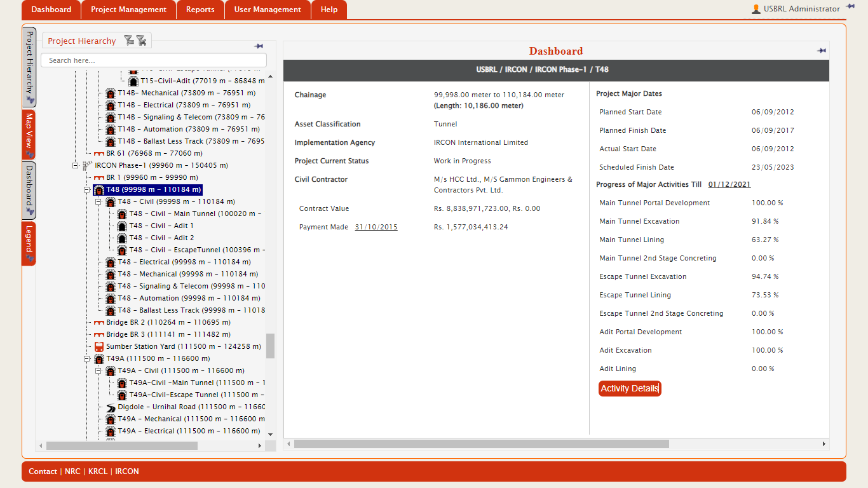This screenshot has height=488, width=868.
Task: Click the IRCON Phase-1 railway track icon
Action: (88, 165)
